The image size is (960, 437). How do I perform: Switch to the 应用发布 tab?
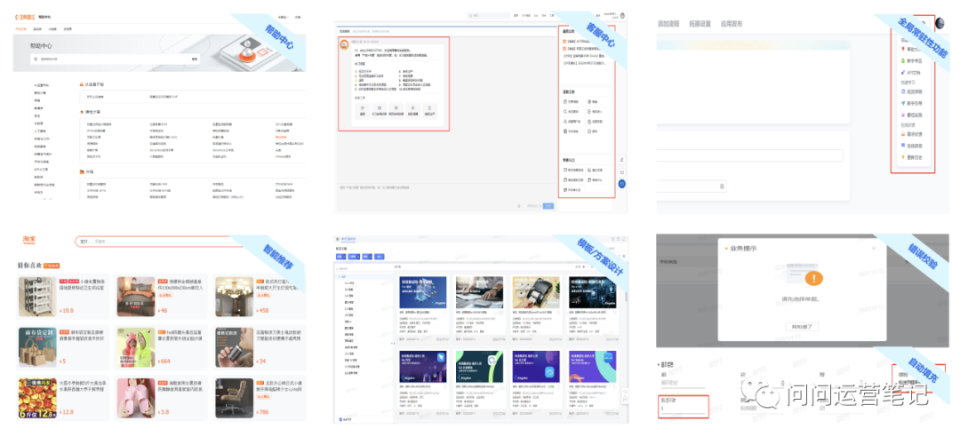[730, 23]
